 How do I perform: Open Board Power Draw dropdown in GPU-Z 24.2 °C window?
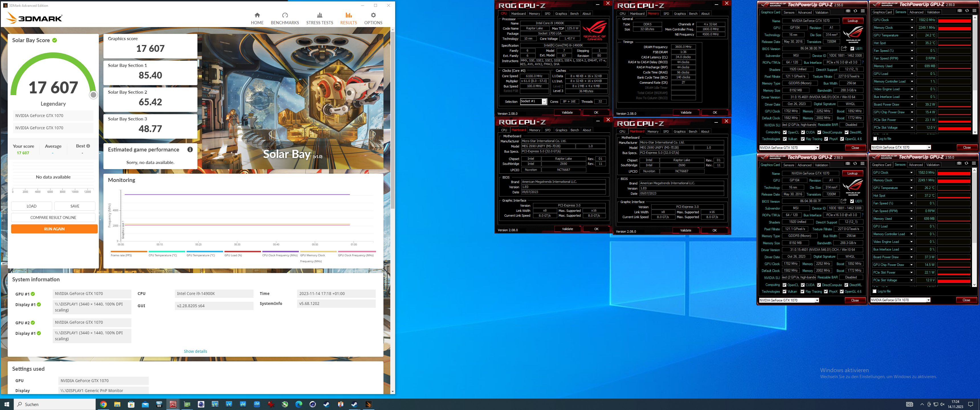point(912,104)
